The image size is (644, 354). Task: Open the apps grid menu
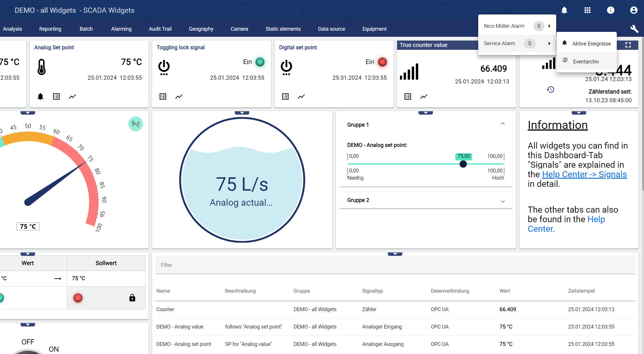pyautogui.click(x=587, y=10)
